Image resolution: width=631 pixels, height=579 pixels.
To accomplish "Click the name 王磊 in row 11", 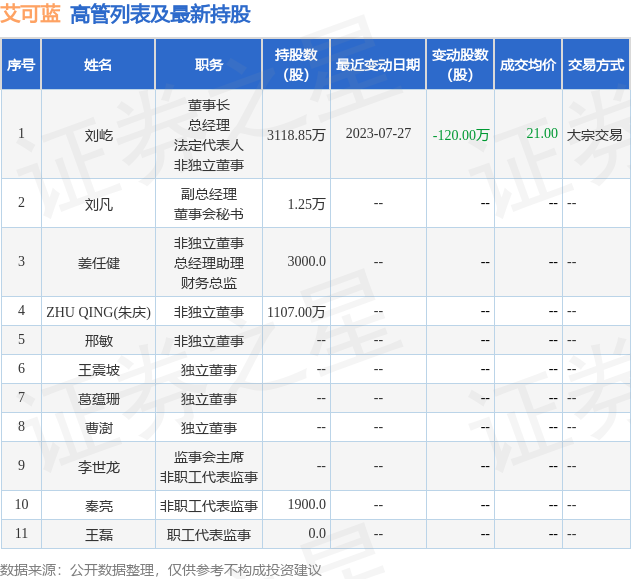I will pyautogui.click(x=99, y=535).
